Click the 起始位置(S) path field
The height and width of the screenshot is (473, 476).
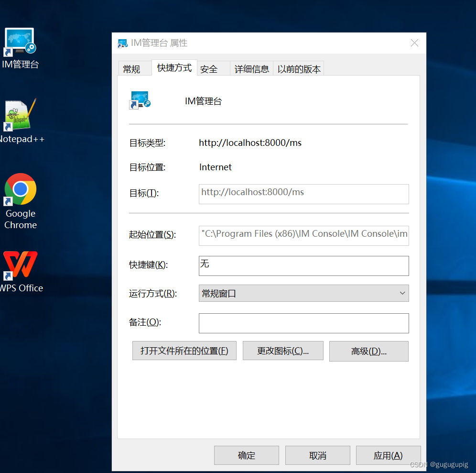(303, 235)
